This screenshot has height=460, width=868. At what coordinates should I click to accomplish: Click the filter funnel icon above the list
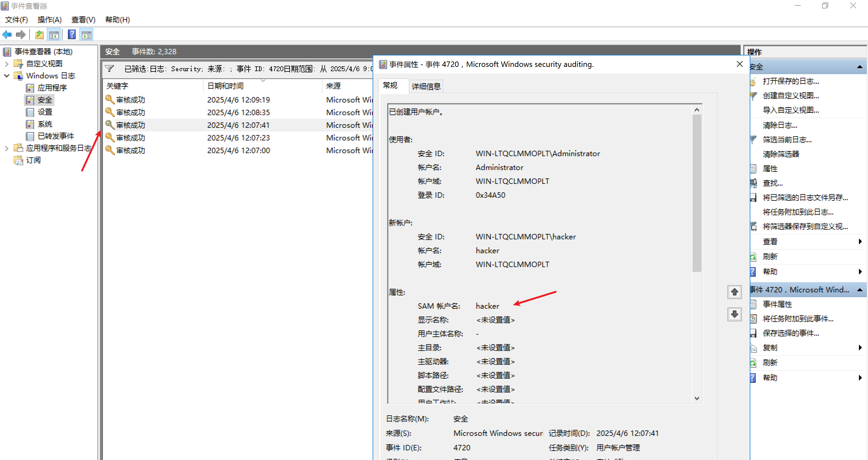point(109,69)
